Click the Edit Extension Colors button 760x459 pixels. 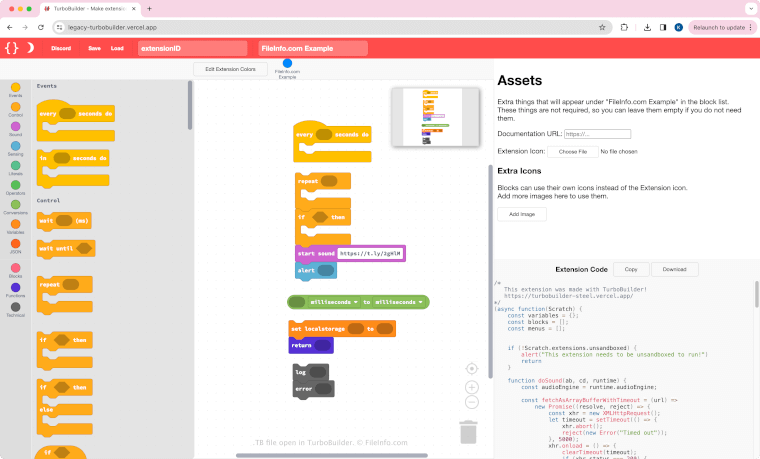pyautogui.click(x=230, y=69)
